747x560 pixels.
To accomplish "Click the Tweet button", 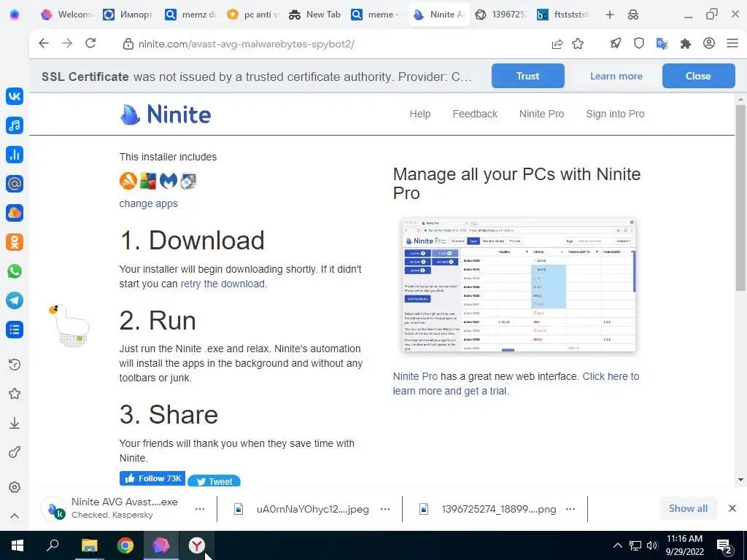I will (214, 481).
